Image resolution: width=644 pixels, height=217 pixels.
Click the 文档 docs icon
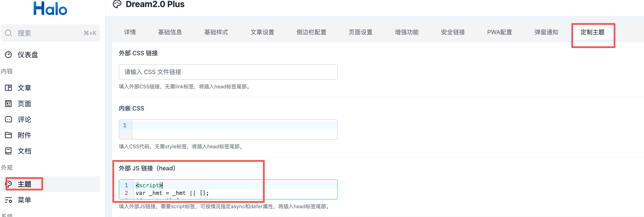click(x=9, y=151)
